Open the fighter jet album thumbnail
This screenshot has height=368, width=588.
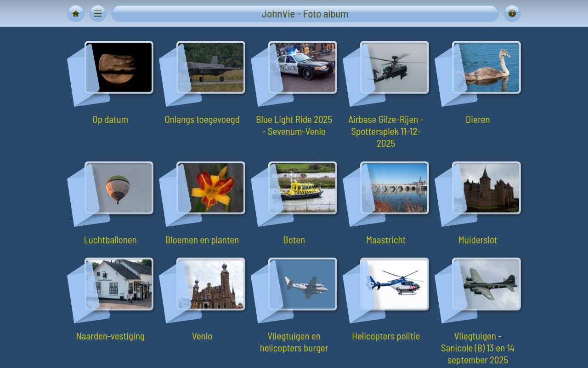tap(211, 68)
